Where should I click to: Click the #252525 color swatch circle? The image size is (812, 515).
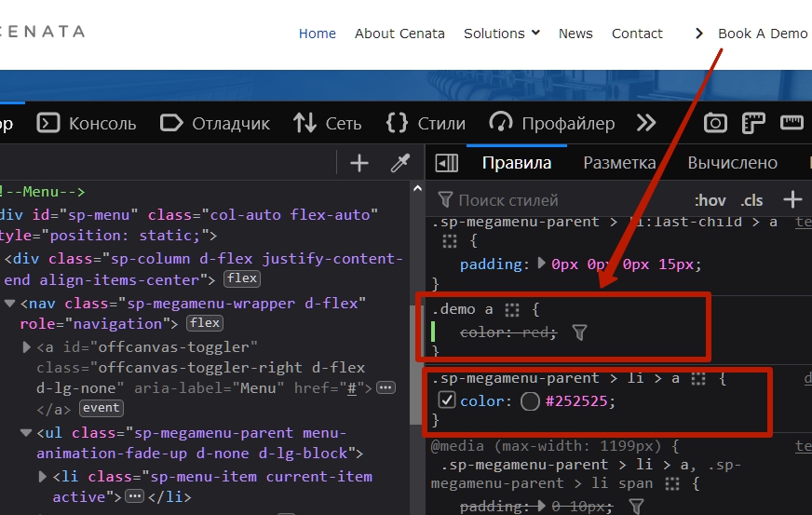point(530,401)
